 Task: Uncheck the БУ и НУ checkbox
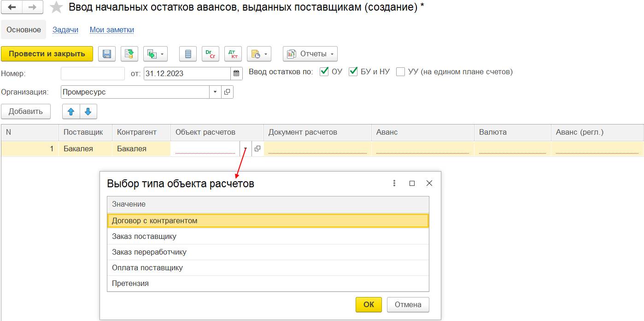point(353,71)
